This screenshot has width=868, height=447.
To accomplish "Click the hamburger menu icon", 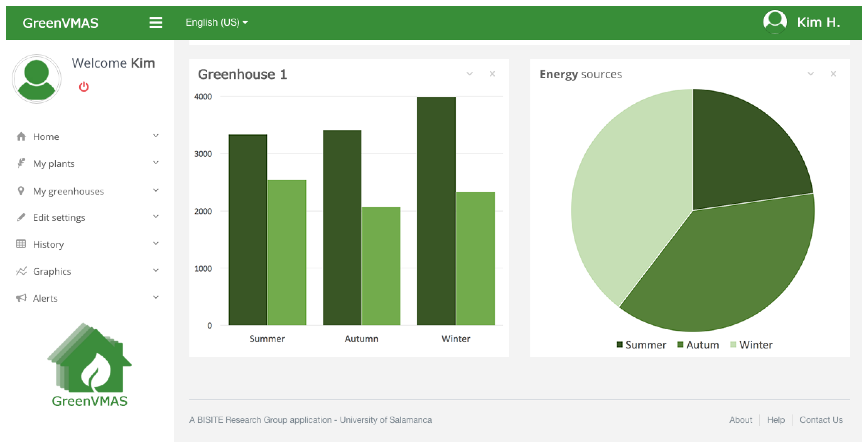I will pos(156,23).
